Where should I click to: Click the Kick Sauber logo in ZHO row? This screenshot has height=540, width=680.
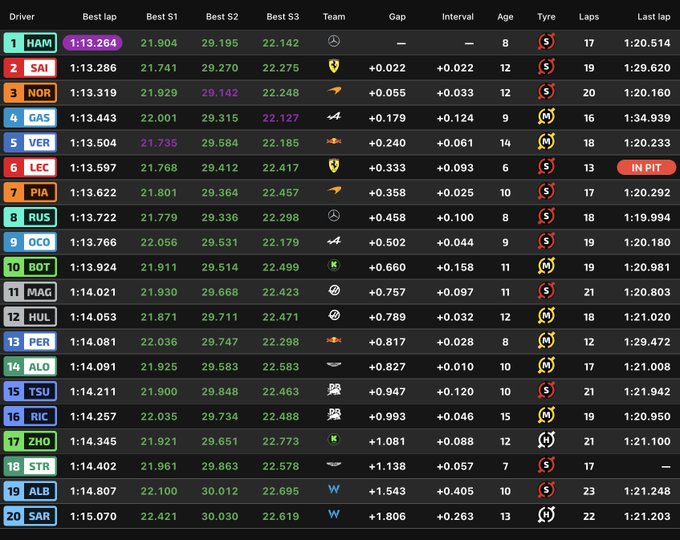[333, 440]
